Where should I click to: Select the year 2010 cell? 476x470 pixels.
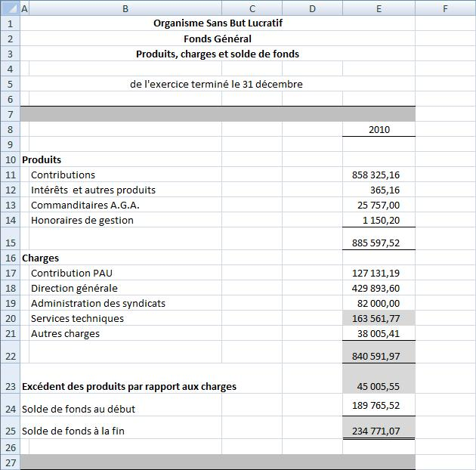pos(379,129)
